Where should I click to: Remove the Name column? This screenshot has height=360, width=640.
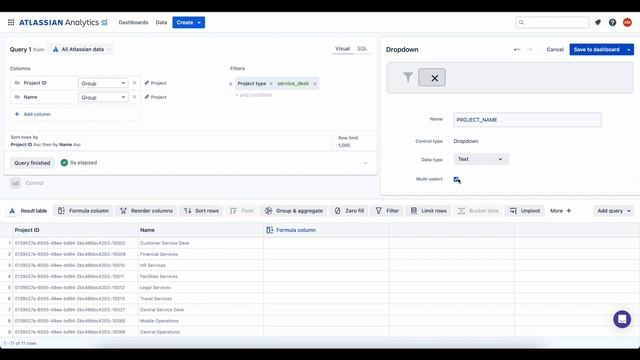pyautogui.click(x=134, y=97)
